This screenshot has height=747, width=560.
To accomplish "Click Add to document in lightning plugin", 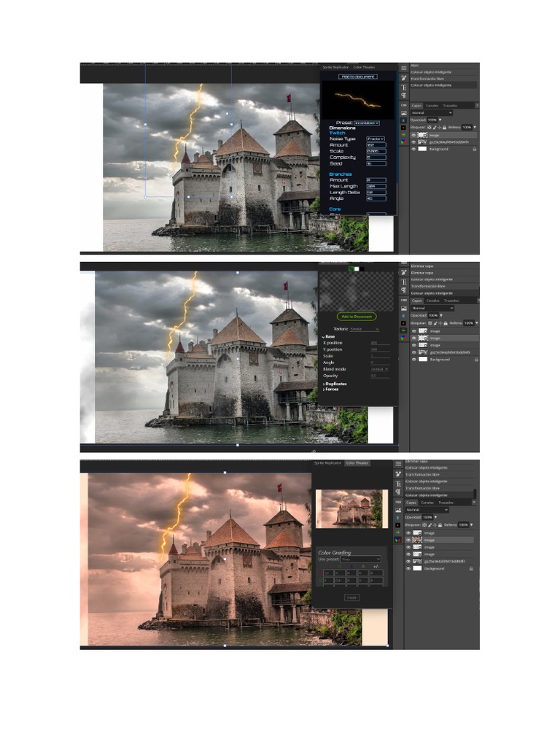I will [358, 77].
